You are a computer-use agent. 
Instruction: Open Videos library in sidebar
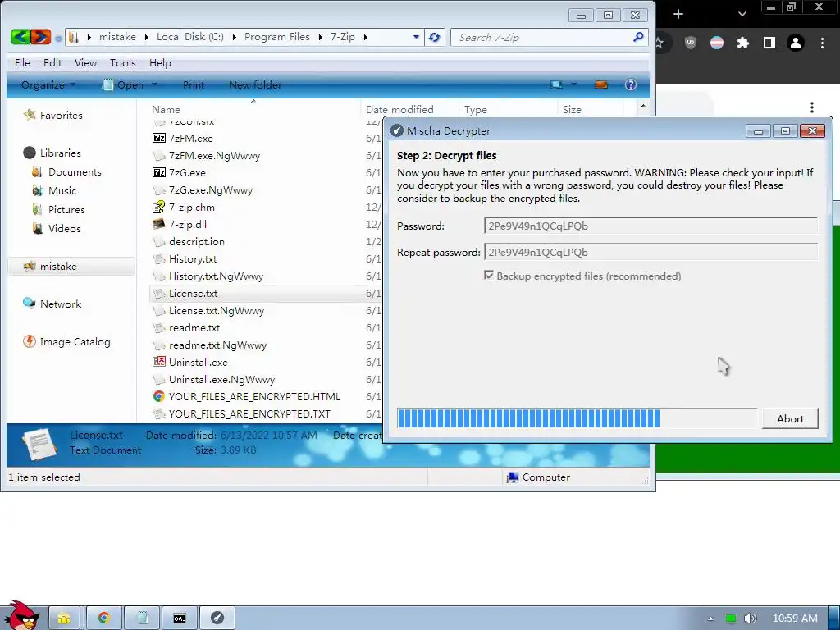[64, 228]
